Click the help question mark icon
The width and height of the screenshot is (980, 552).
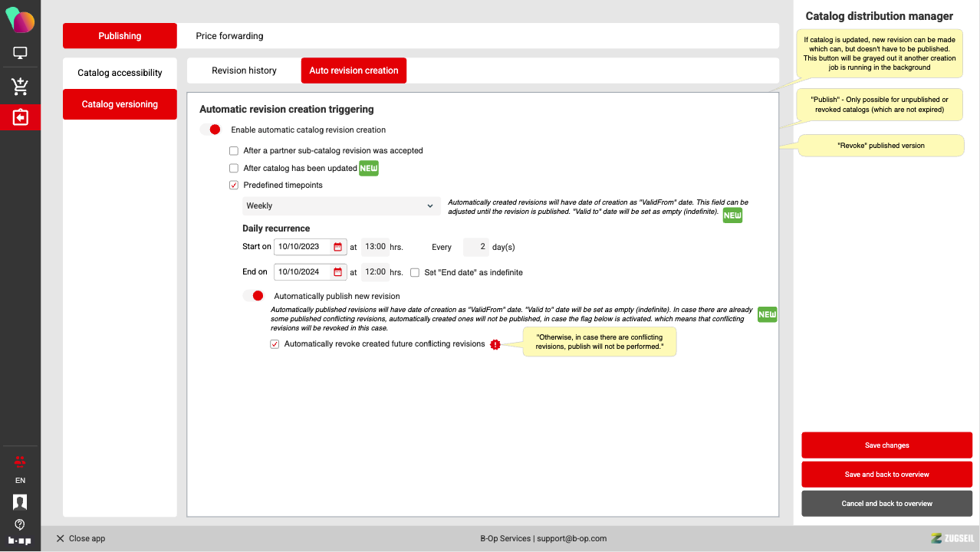tap(20, 524)
